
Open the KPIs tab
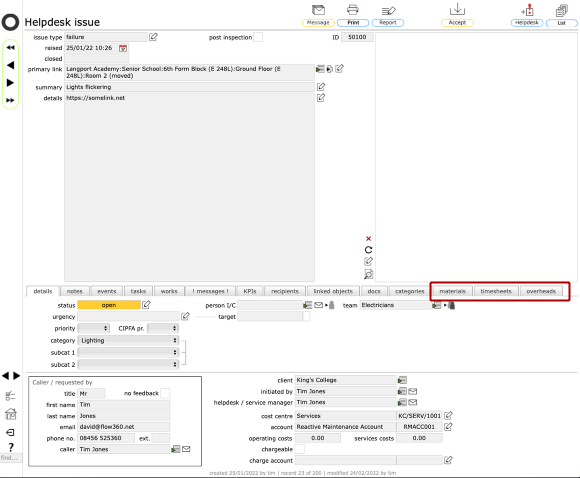(250, 291)
